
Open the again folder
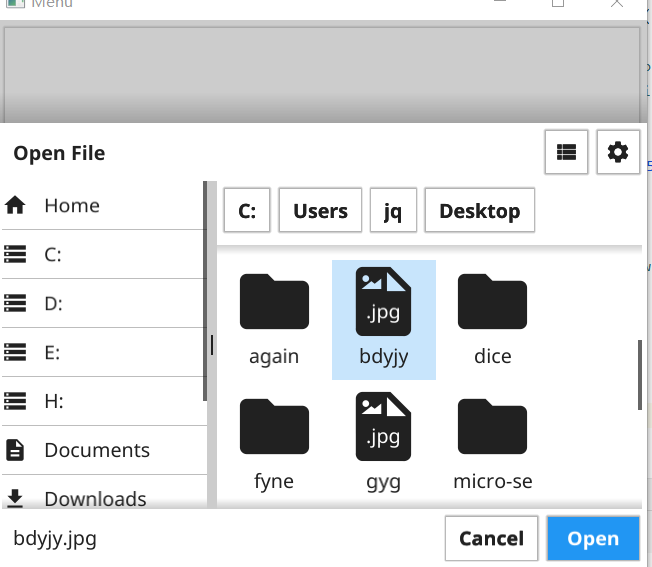[274, 320]
